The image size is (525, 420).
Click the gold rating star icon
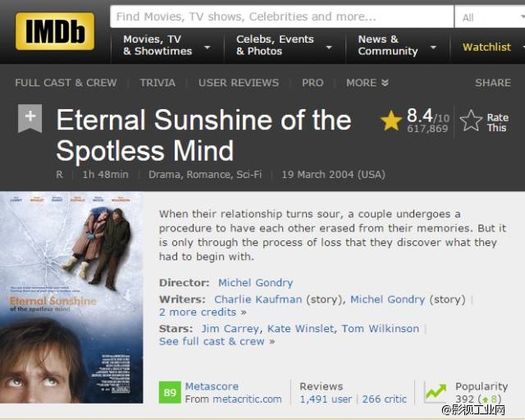391,121
